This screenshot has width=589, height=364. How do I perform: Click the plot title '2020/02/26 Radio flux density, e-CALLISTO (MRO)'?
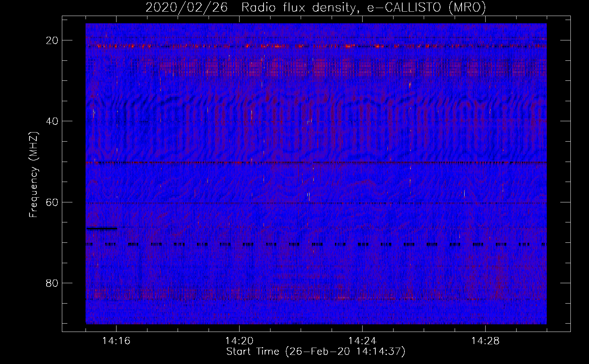316,7
